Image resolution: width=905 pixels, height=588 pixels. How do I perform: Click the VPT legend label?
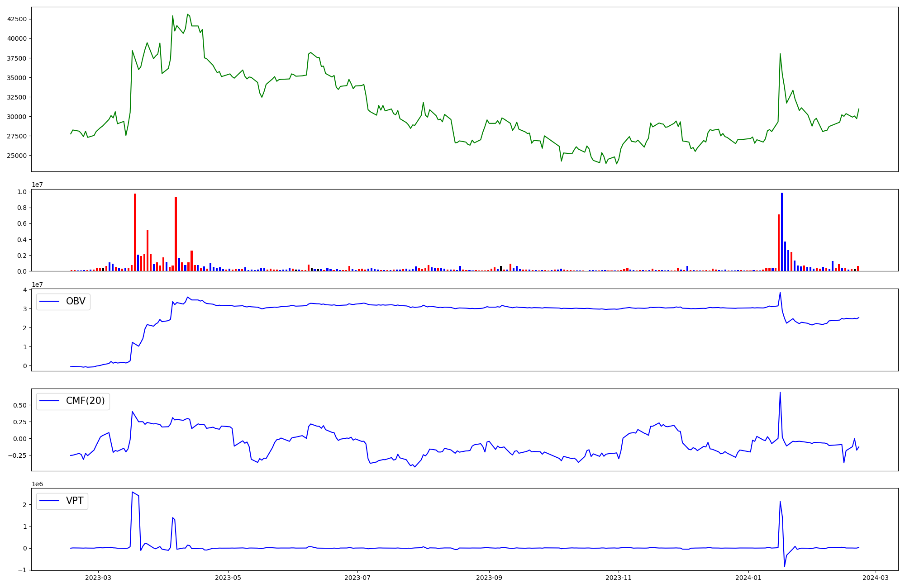click(x=75, y=501)
